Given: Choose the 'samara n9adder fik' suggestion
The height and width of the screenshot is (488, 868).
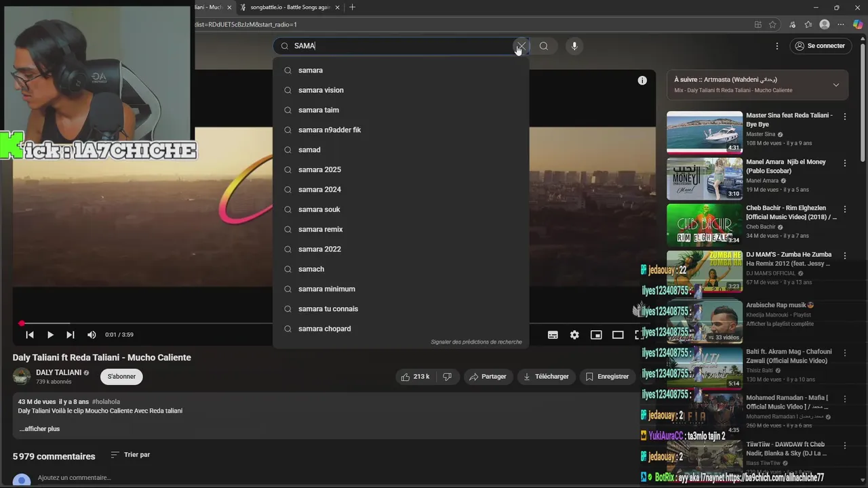Looking at the screenshot, I should pos(401,130).
